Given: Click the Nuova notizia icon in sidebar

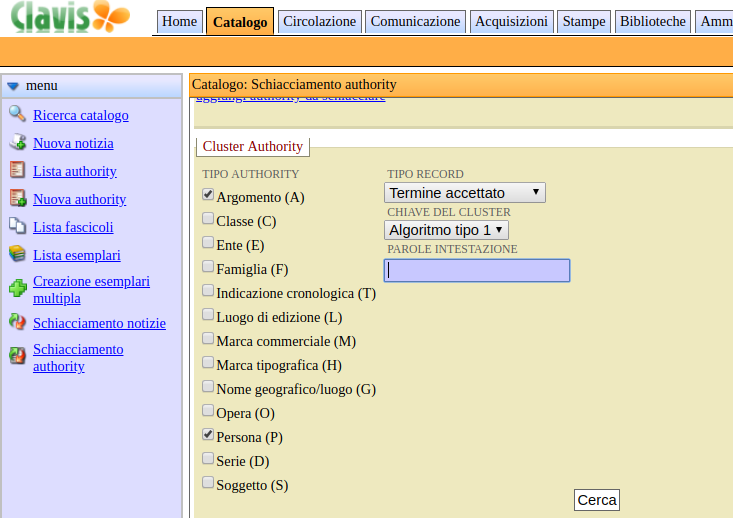Looking at the screenshot, I should tap(17, 142).
